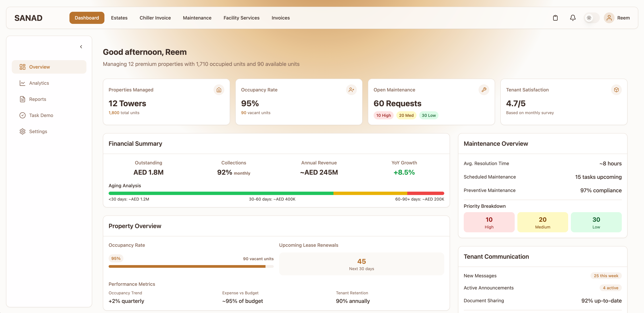
Task: Open the 45 upcoming lease renewals card
Action: (x=362, y=264)
